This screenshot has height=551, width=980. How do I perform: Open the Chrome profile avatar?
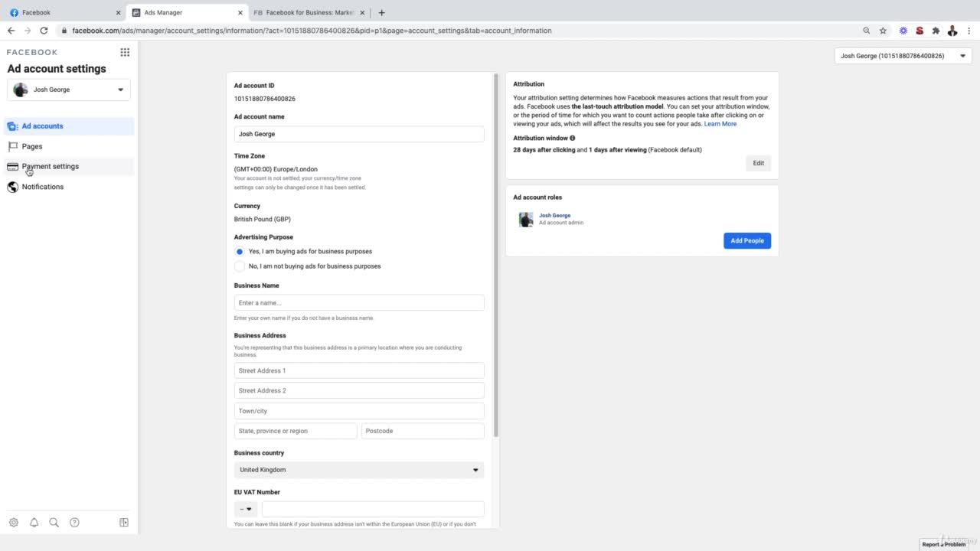click(x=952, y=31)
